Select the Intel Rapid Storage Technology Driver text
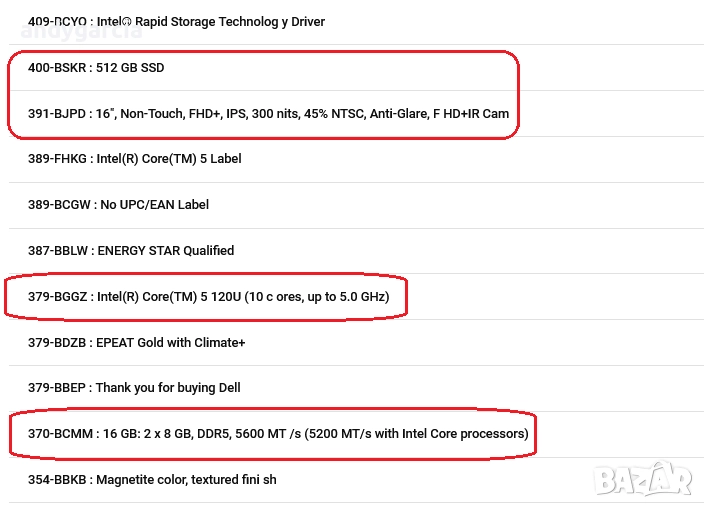Image resolution: width=704 pixels, height=508 pixels. pyautogui.click(x=211, y=21)
